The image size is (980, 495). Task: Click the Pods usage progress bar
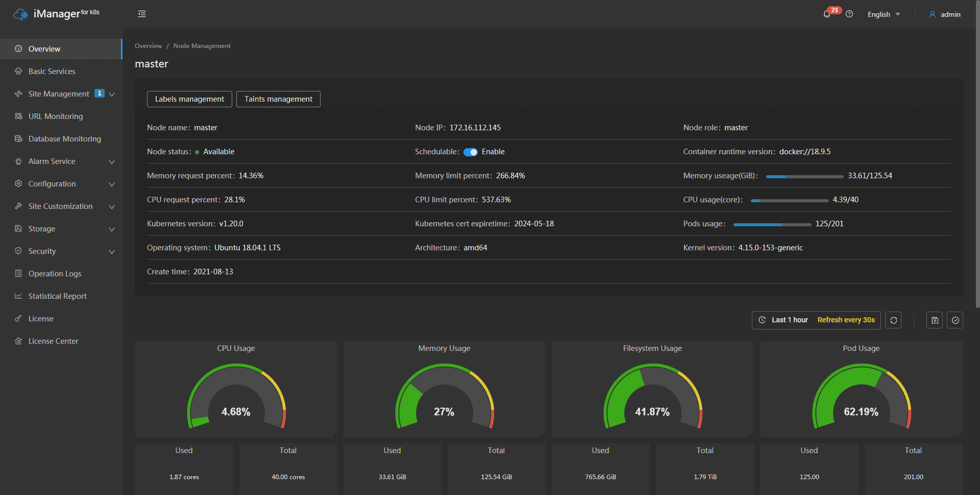tap(772, 224)
